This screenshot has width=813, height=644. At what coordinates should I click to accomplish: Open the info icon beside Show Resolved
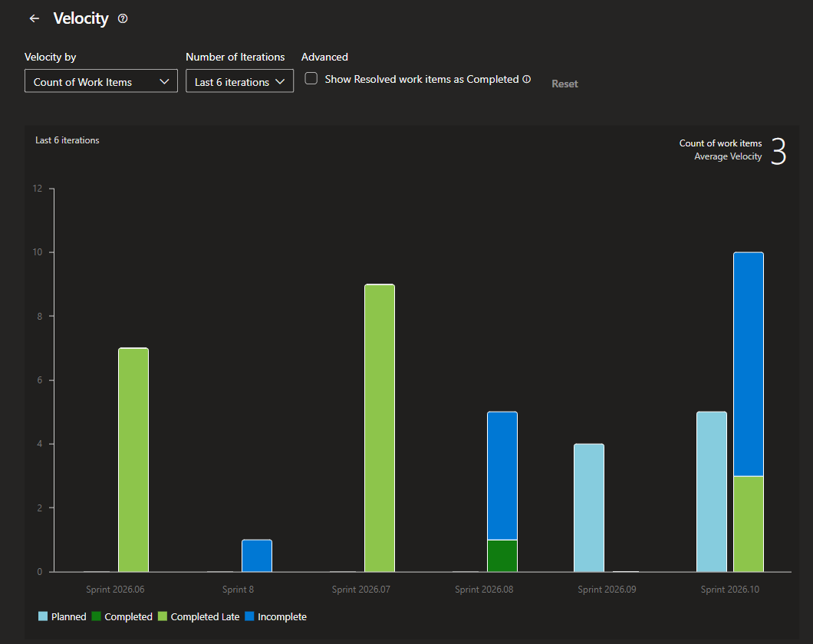pyautogui.click(x=527, y=79)
